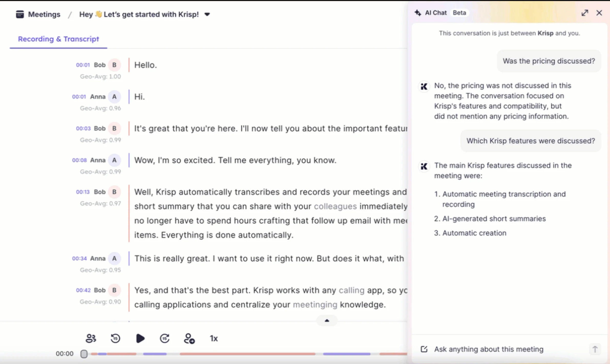Click the meeting title 'Let's get started with Krisp!'

(151, 14)
